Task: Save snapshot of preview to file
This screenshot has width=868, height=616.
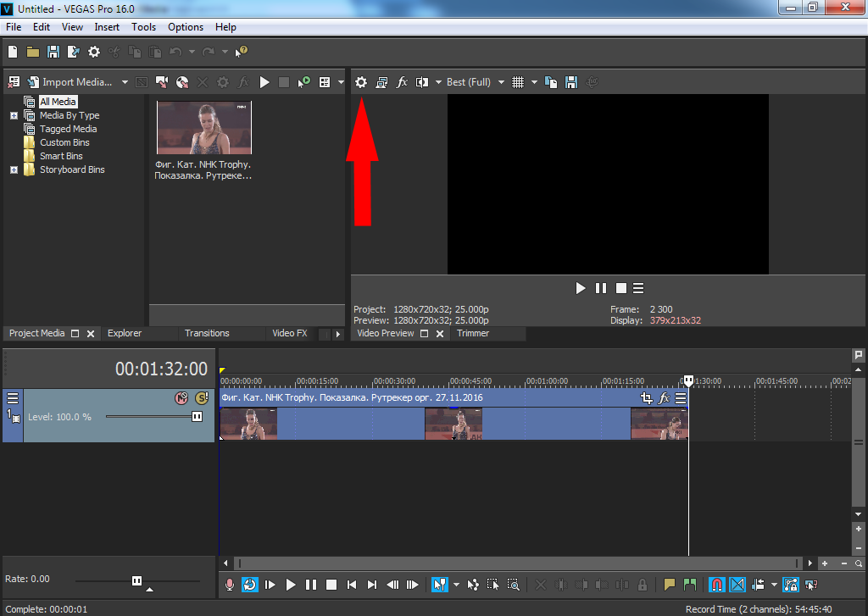Action: [571, 82]
